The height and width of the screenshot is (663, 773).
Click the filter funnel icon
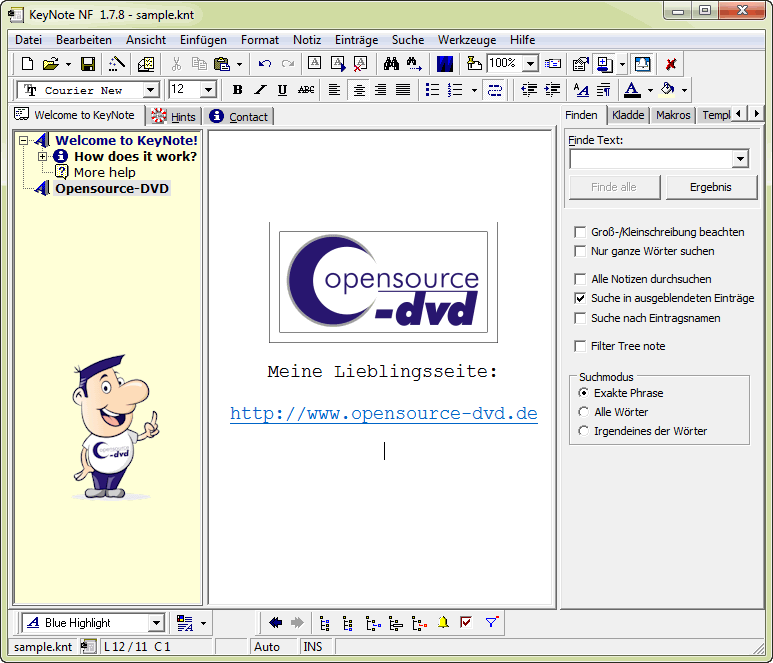click(491, 623)
